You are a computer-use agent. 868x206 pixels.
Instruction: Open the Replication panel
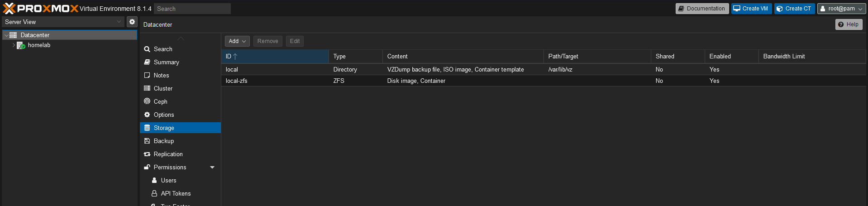[168, 154]
